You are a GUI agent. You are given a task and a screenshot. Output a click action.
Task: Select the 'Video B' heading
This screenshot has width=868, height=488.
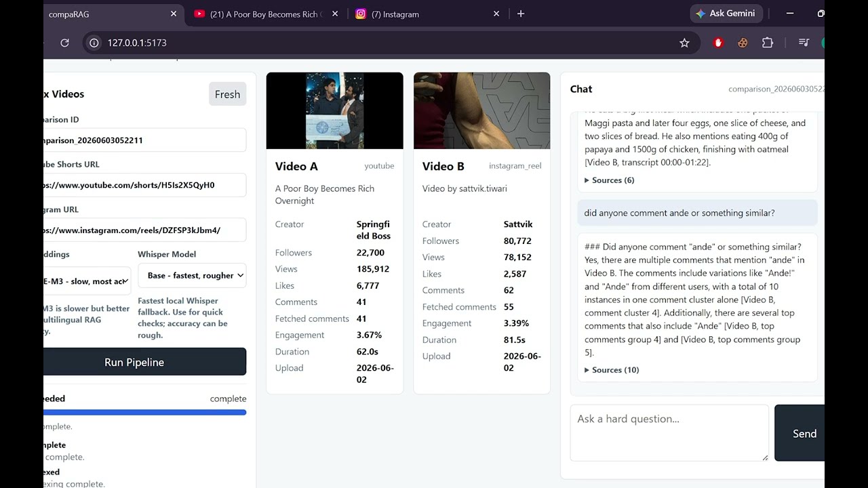pos(443,166)
